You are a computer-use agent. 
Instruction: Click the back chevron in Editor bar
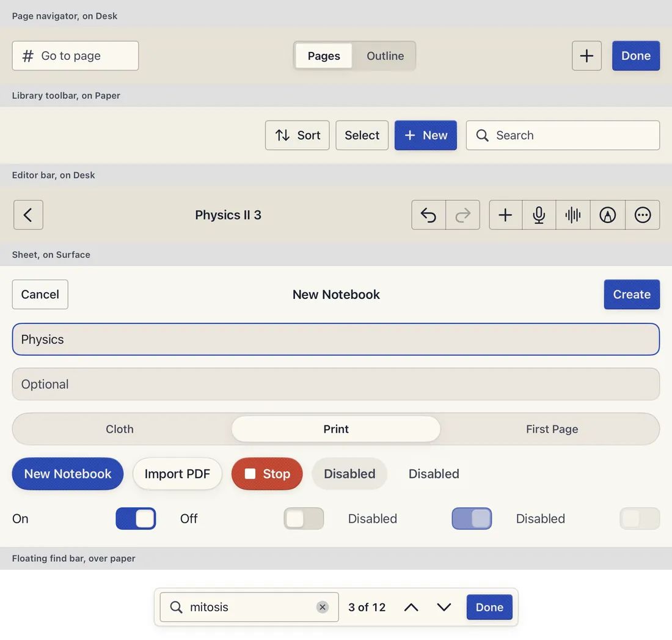(28, 215)
